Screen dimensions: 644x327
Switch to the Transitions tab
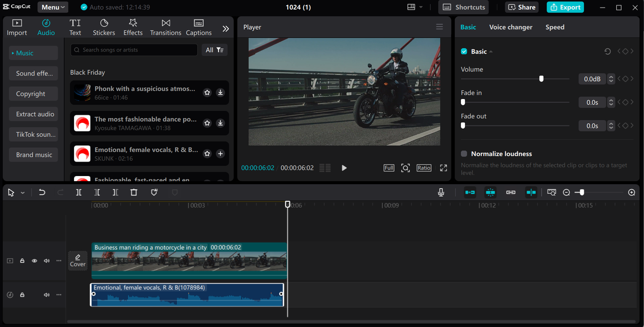tap(166, 27)
